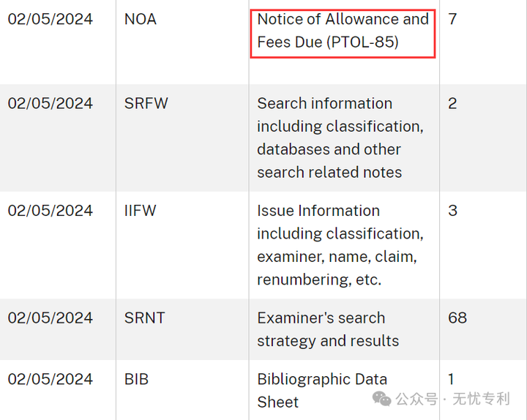Screen dimensions: 527x420
Task: Click the date 02/05/2024 in the SRNT row
Action: coord(50,318)
